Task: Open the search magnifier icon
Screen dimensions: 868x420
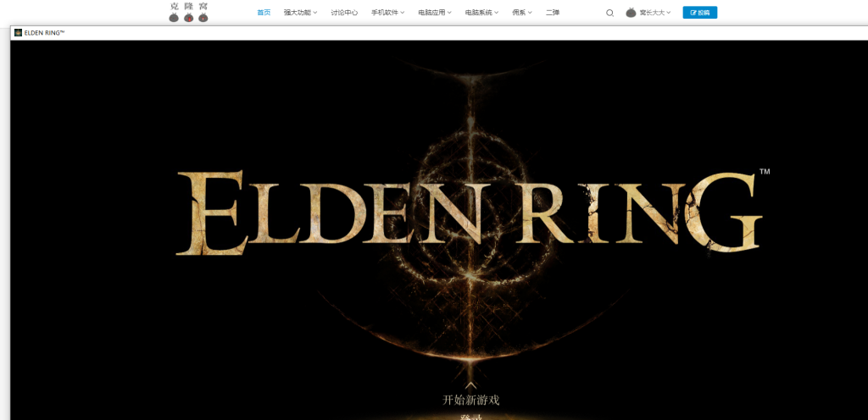Action: [x=609, y=13]
